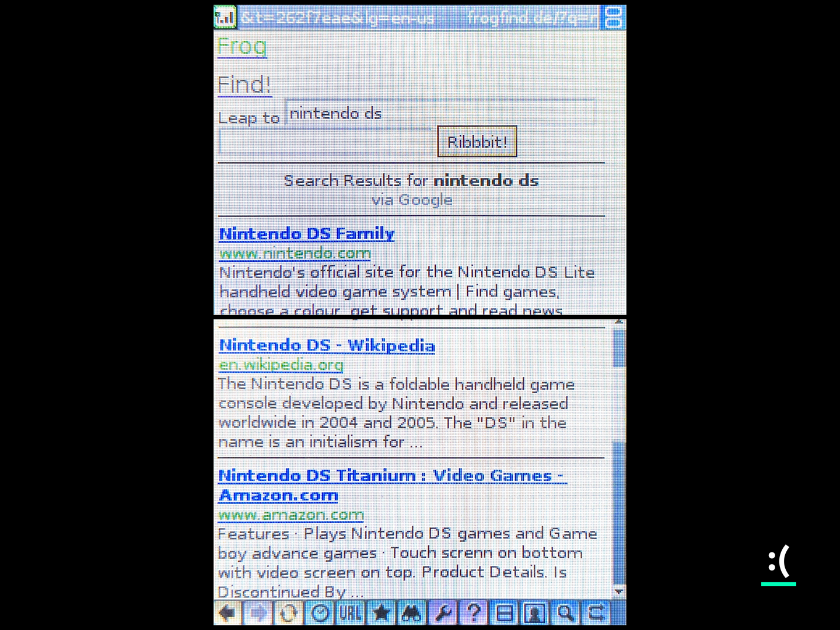Click the Ribbbit! search button
Viewport: 840px width, 630px height.
pos(477,142)
